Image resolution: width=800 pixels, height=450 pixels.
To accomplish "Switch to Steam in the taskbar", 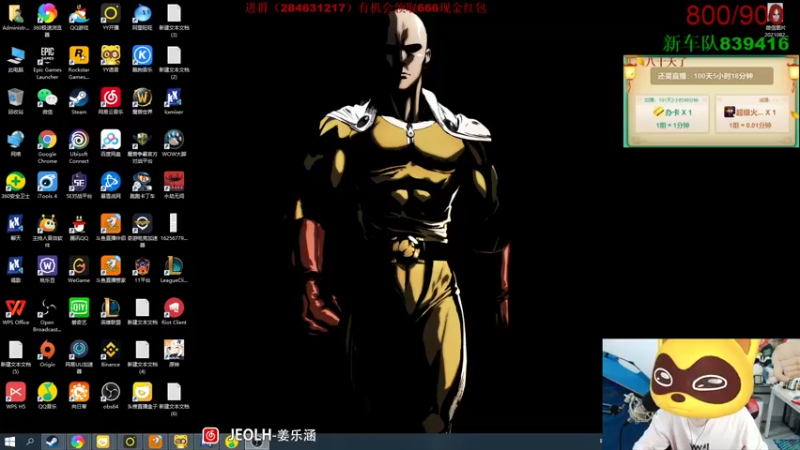I will tap(52, 441).
